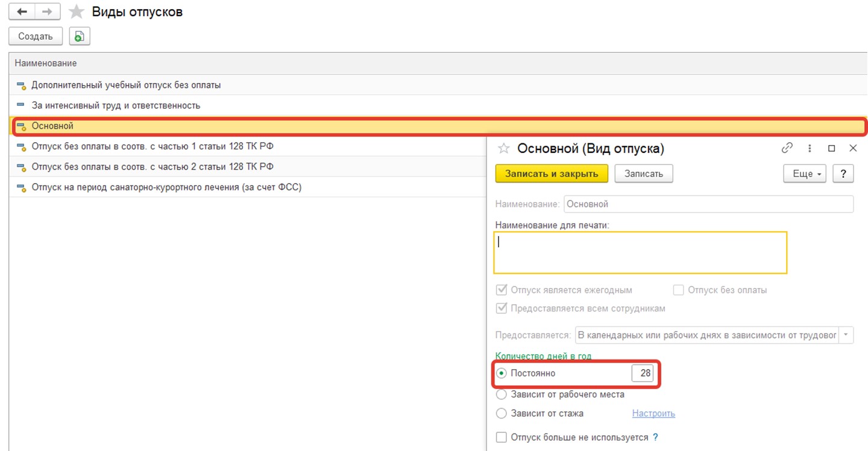
Task: Choose the Зависит от стажа radio button
Action: [x=501, y=414]
